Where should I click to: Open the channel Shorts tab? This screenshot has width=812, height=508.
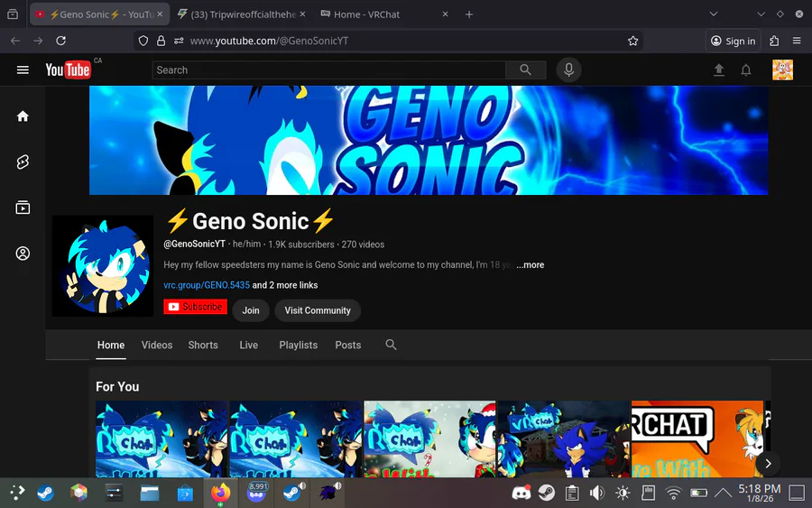pyautogui.click(x=203, y=345)
